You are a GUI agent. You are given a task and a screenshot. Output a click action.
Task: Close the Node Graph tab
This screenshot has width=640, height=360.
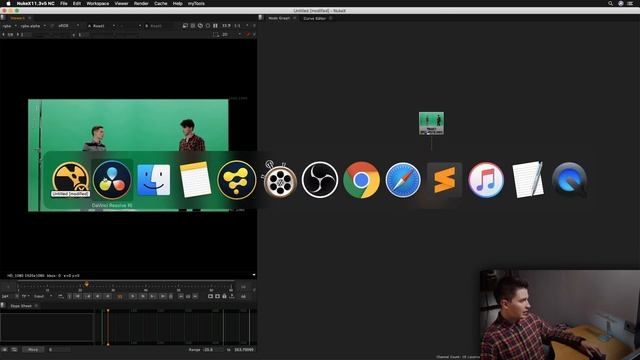pyautogui.click(x=295, y=18)
